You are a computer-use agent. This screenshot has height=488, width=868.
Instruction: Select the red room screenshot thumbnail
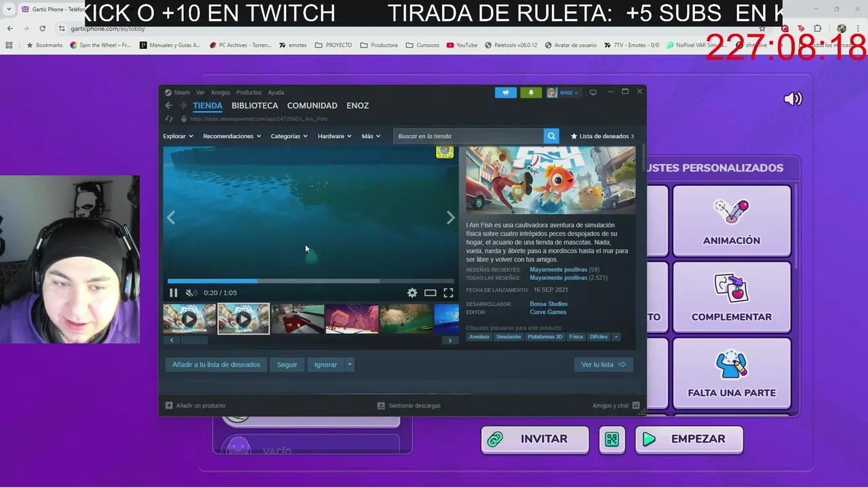pyautogui.click(x=298, y=319)
